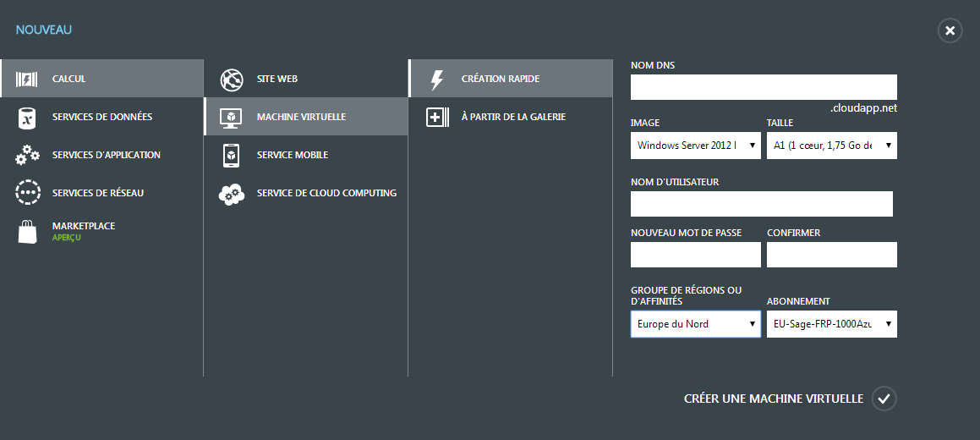Open the Services de données icon
The height and width of the screenshot is (440, 980).
point(26,117)
